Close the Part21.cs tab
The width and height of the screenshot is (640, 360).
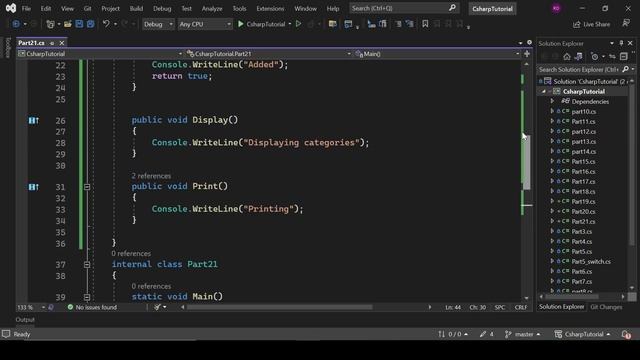(x=62, y=43)
